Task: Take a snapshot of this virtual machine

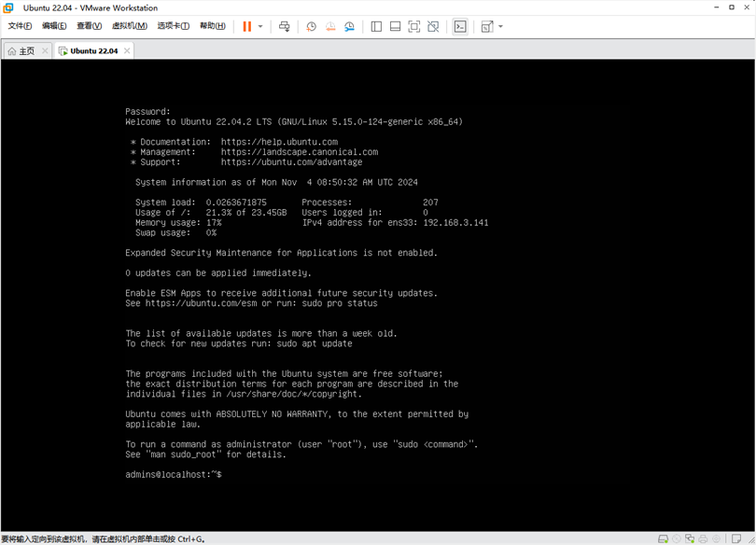Action: tap(312, 26)
